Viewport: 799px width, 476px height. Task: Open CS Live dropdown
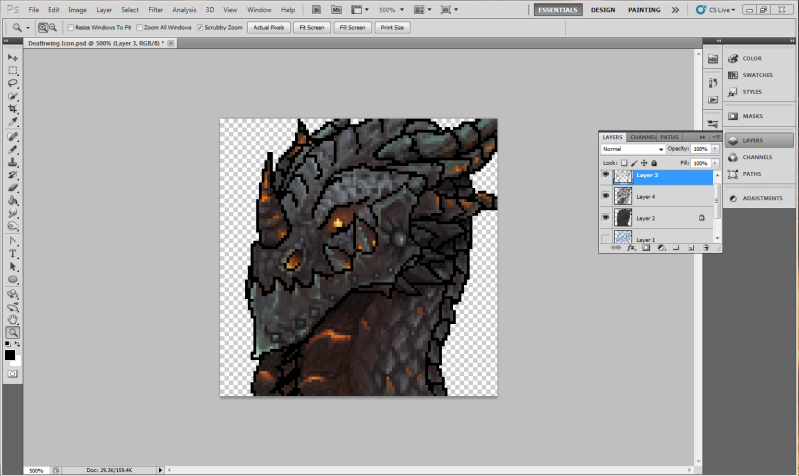coord(716,10)
